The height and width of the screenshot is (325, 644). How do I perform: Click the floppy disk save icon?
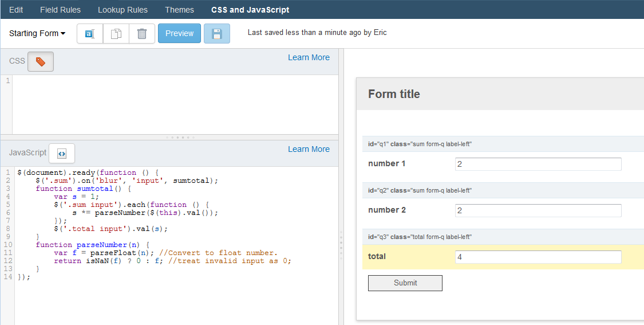(x=217, y=33)
